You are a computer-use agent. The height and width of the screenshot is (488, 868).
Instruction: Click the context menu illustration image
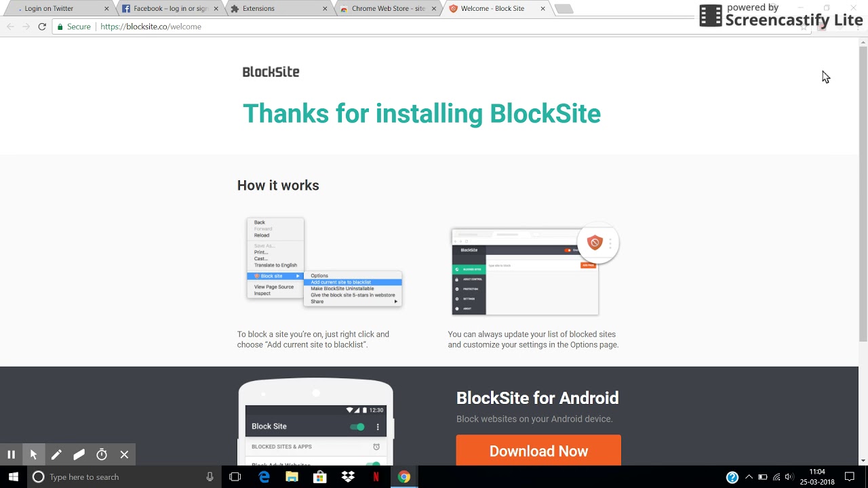point(324,262)
